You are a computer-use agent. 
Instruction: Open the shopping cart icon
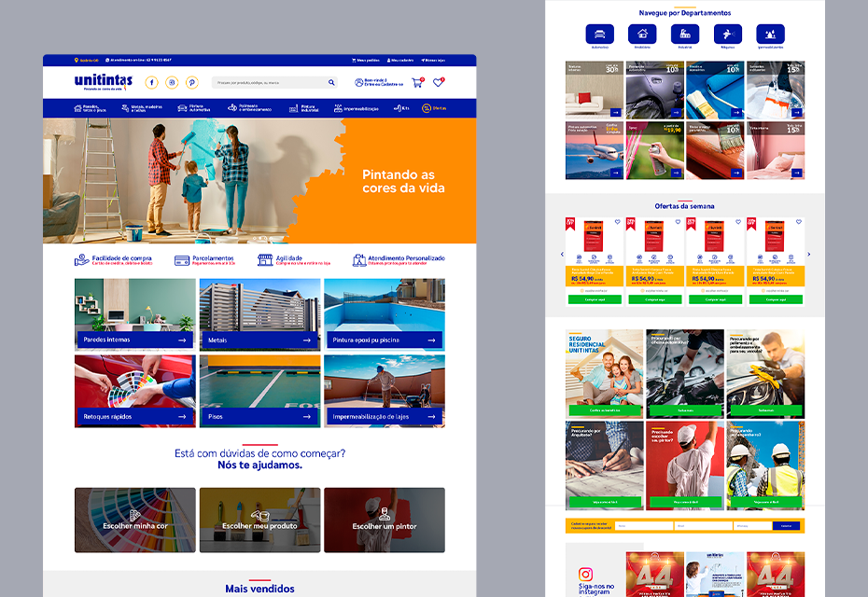pyautogui.click(x=417, y=82)
